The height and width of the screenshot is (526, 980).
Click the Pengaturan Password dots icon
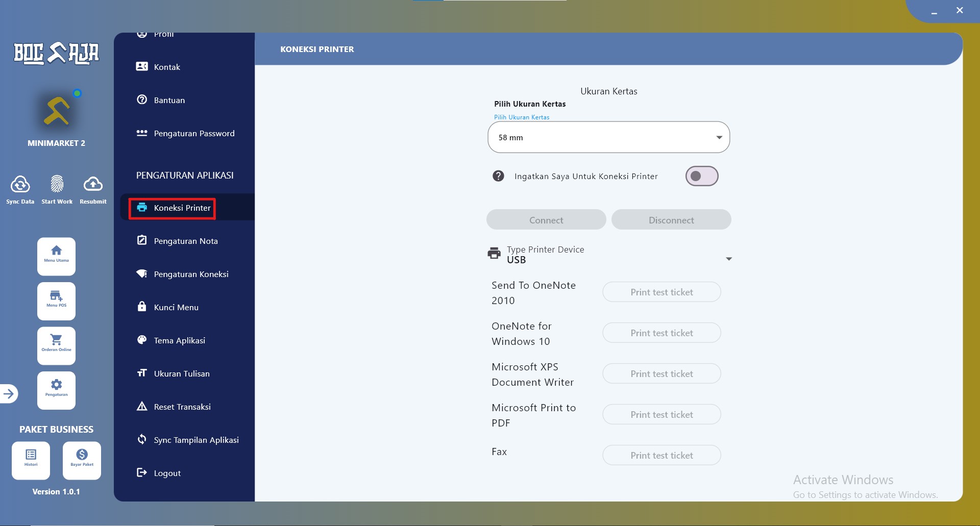point(142,133)
